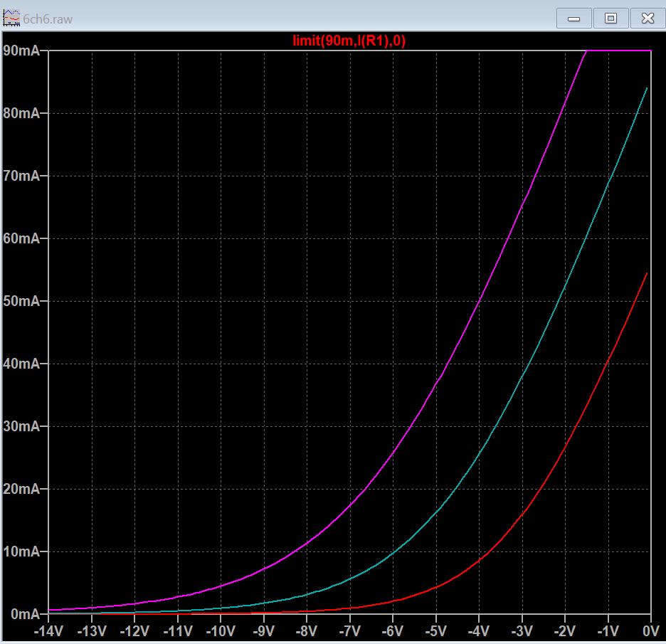The height and width of the screenshot is (644, 666).
Task: Click the limit(90m,I(R1),0) trace label
Action: [349, 41]
